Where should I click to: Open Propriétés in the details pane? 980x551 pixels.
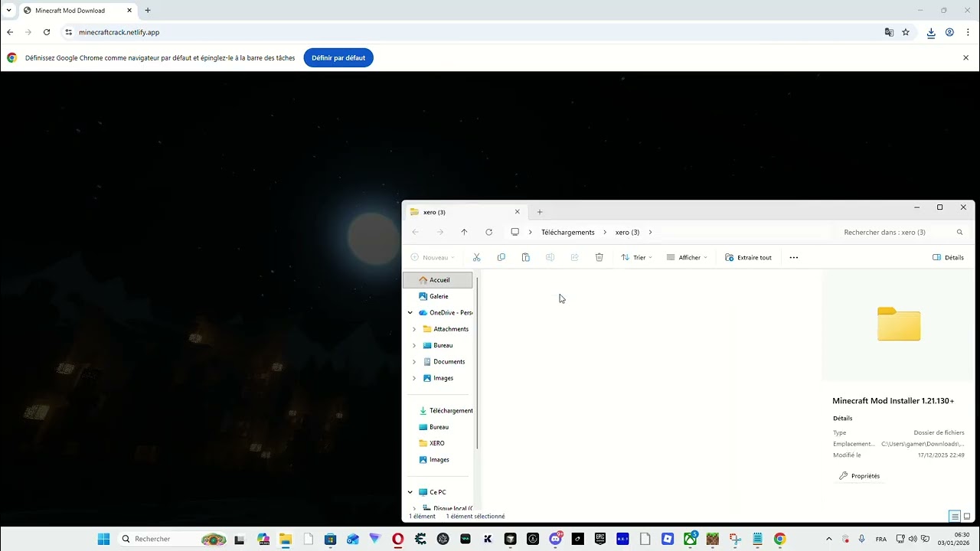point(859,476)
